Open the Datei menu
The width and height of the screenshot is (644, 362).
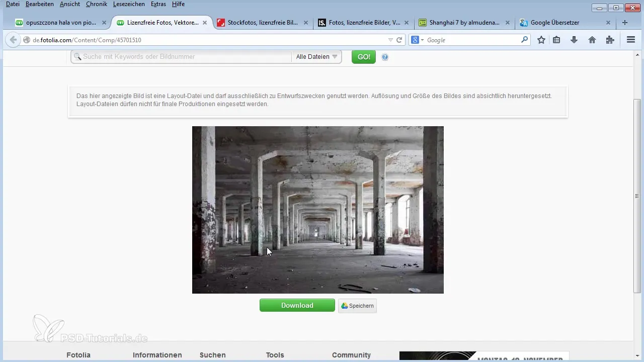(13, 4)
